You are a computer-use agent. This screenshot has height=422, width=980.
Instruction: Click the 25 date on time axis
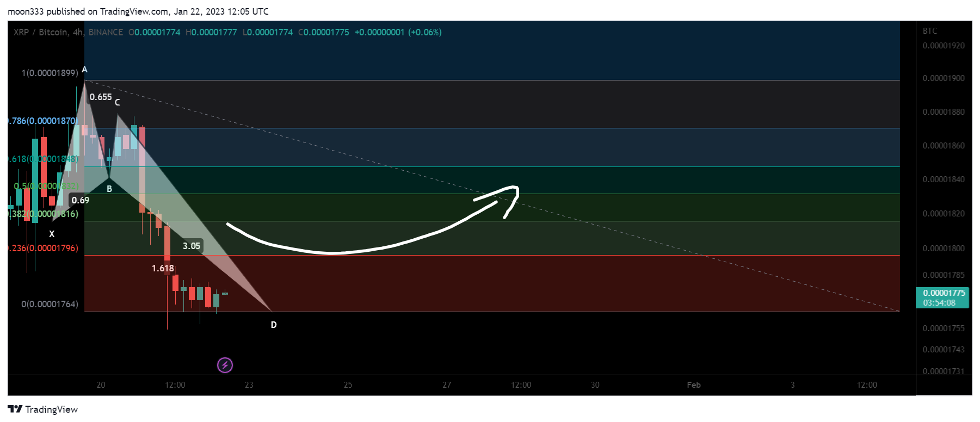point(348,385)
